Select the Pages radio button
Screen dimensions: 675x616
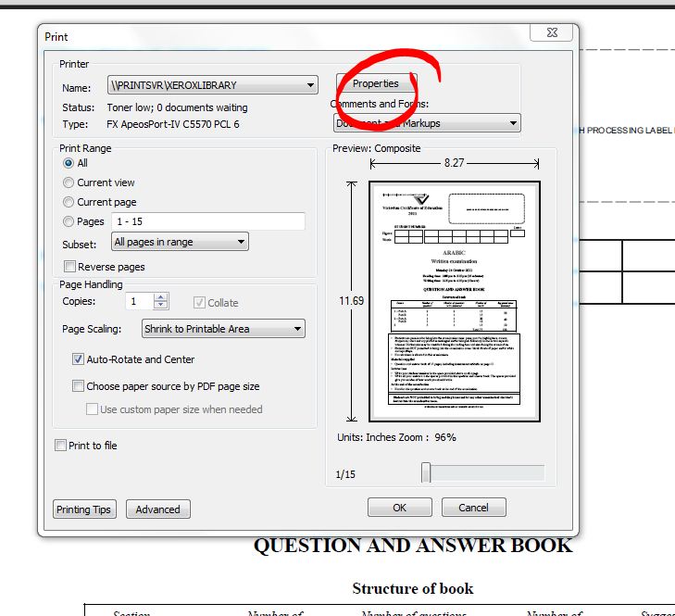pyautogui.click(x=69, y=221)
